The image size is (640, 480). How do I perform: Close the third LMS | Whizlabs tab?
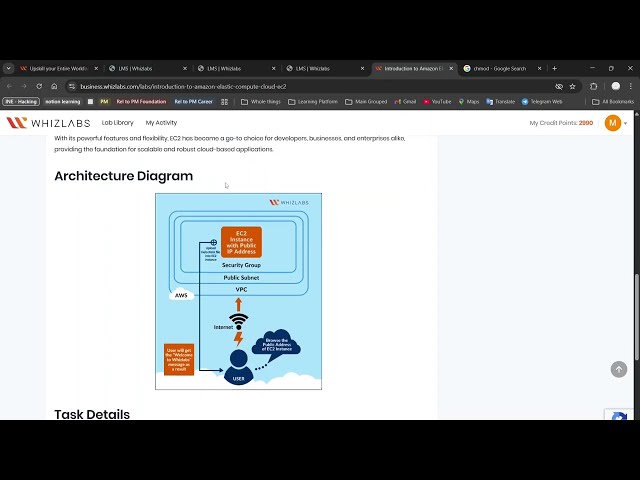coord(362,69)
